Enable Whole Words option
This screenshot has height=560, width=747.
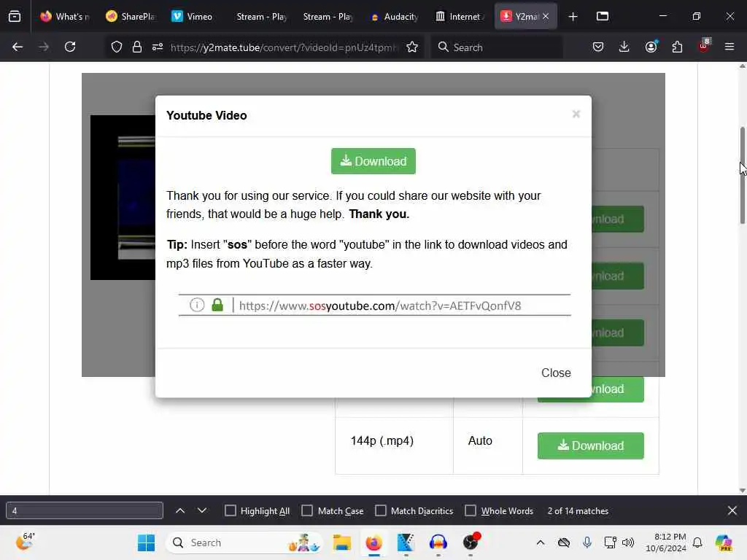[x=471, y=510]
